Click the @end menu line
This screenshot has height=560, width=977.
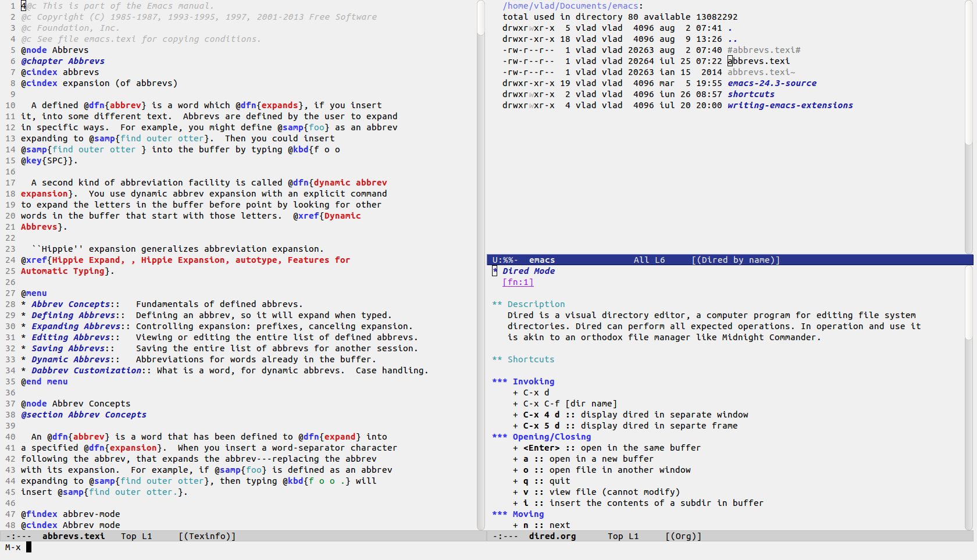point(44,381)
